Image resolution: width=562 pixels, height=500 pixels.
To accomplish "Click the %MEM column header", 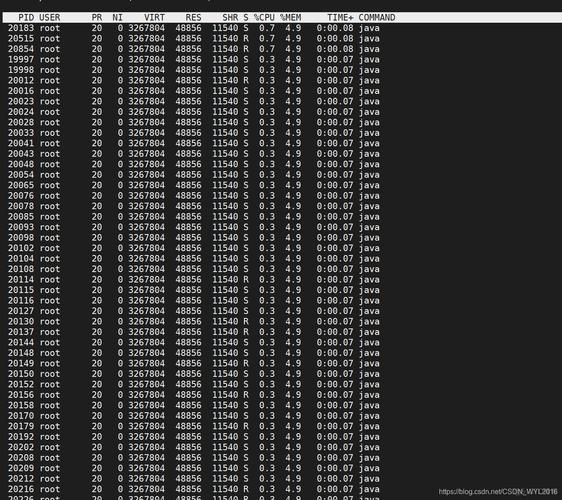I will click(x=291, y=18).
